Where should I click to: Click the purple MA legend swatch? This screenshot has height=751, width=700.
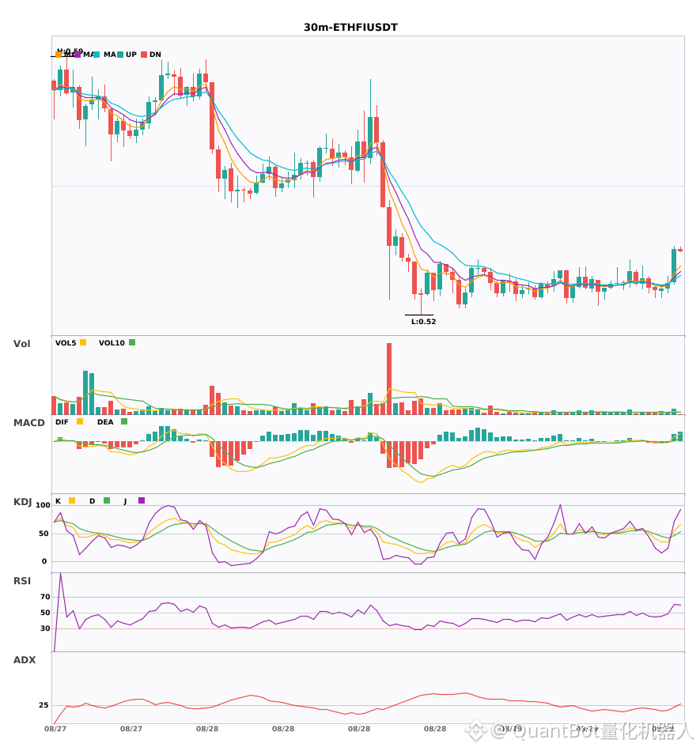(x=78, y=55)
